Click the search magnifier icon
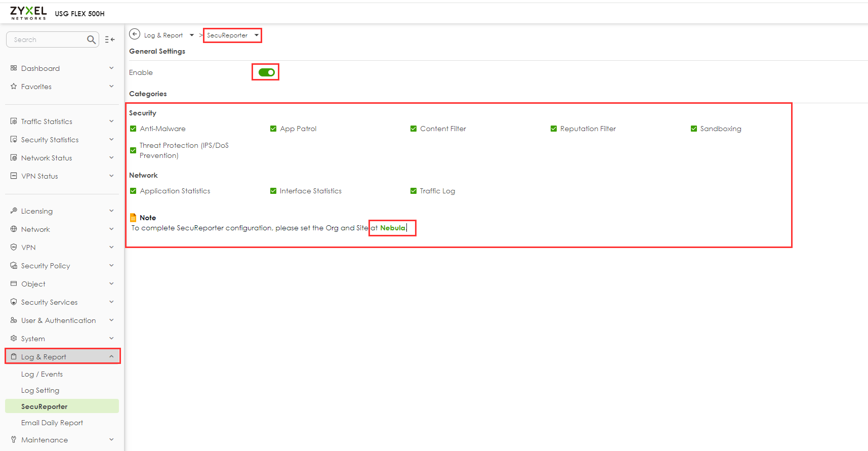Image resolution: width=868 pixels, height=451 pixels. coord(91,39)
